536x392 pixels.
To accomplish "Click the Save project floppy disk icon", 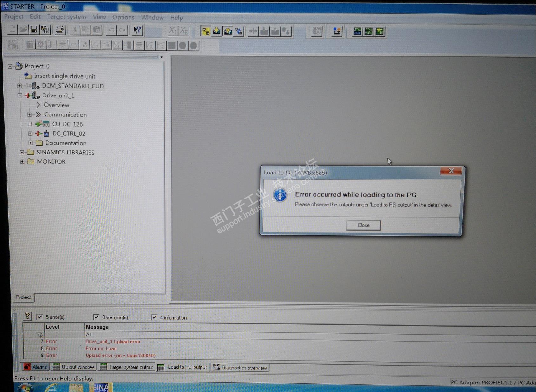I will click(34, 29).
